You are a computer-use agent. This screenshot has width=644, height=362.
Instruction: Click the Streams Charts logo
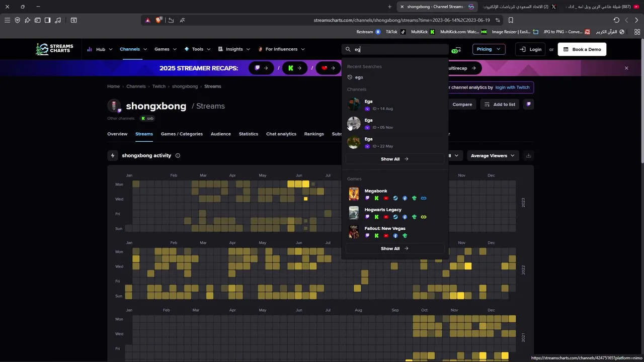click(x=54, y=49)
